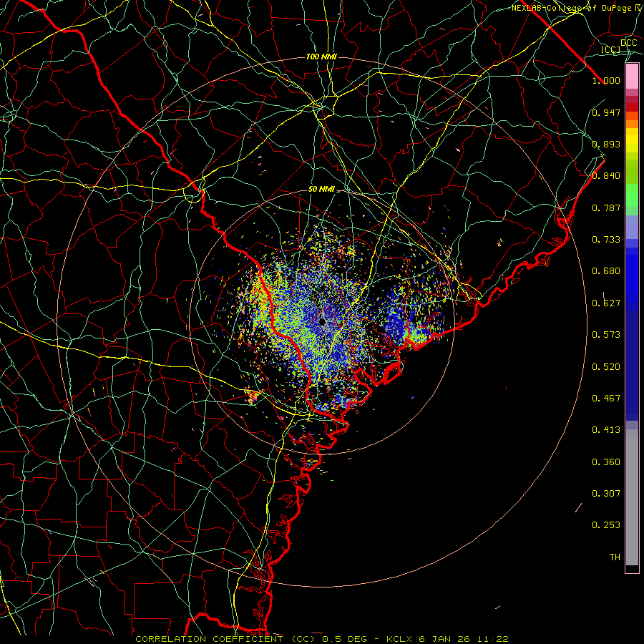The image size is (644, 644).
Task: Click the 0.573 scale value
Action: pos(606,335)
